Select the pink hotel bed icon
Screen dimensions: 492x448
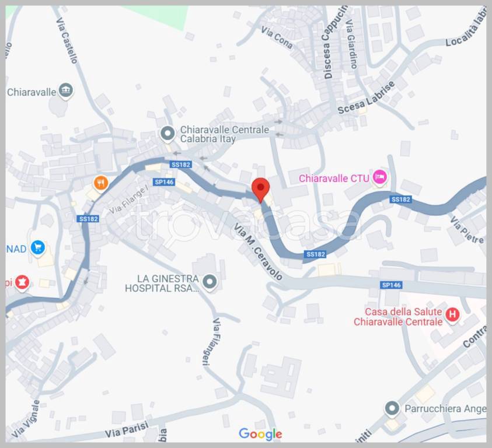point(380,177)
